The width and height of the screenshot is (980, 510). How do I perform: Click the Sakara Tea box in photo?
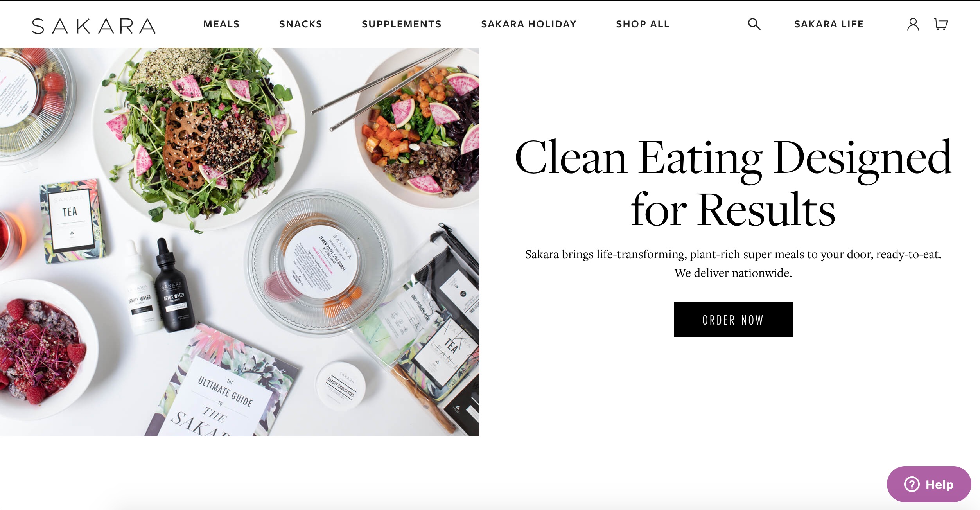tap(72, 221)
